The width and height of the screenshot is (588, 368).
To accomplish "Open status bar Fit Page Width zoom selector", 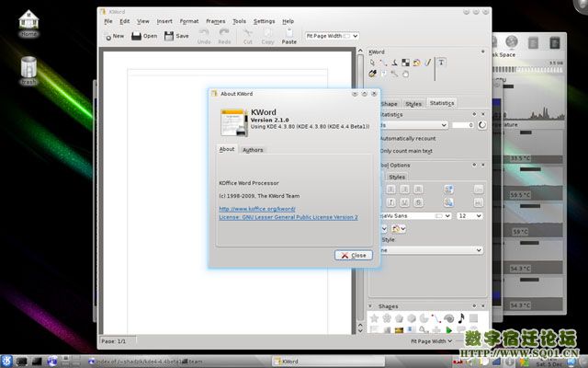I will 431,341.
